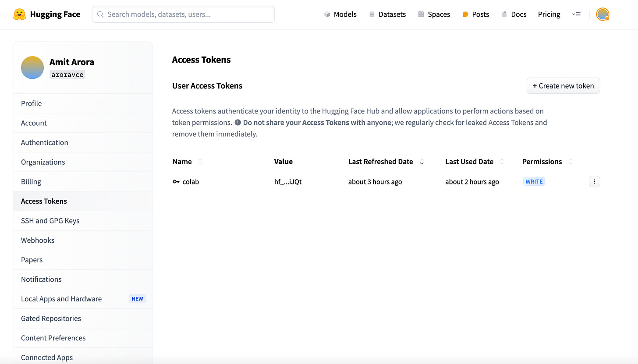
Task: Click the WRITE permission badge
Action: (534, 181)
